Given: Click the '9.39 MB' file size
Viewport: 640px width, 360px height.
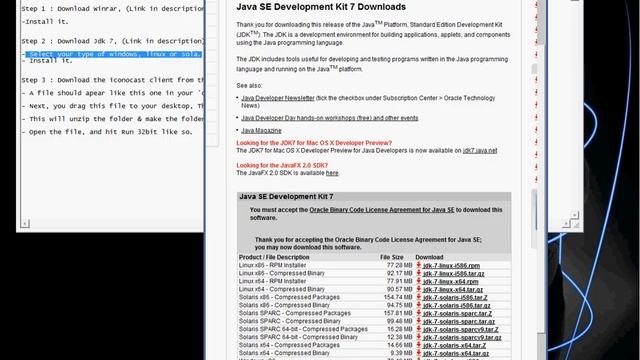Looking at the screenshot, I should coord(401,353).
